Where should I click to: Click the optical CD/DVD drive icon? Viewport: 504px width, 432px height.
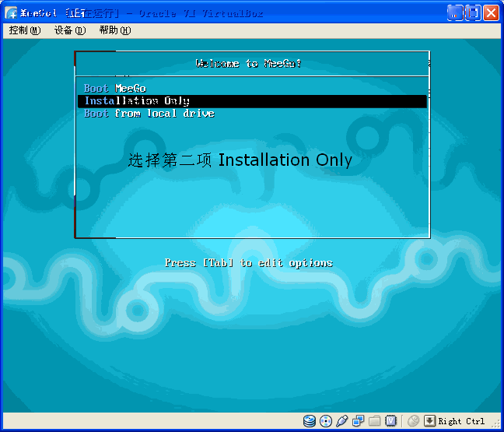pos(326,421)
